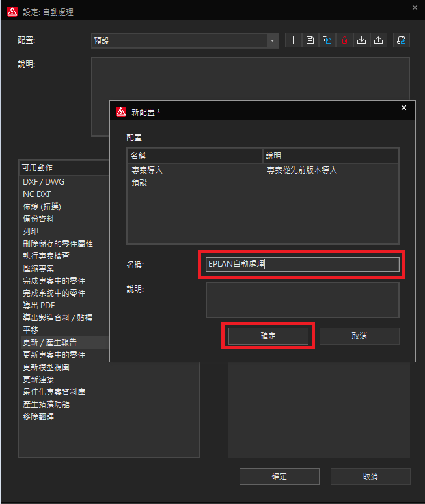Select the 專案導入 configuration row
Image resolution: width=425 pixels, height=504 pixels.
coord(263,170)
